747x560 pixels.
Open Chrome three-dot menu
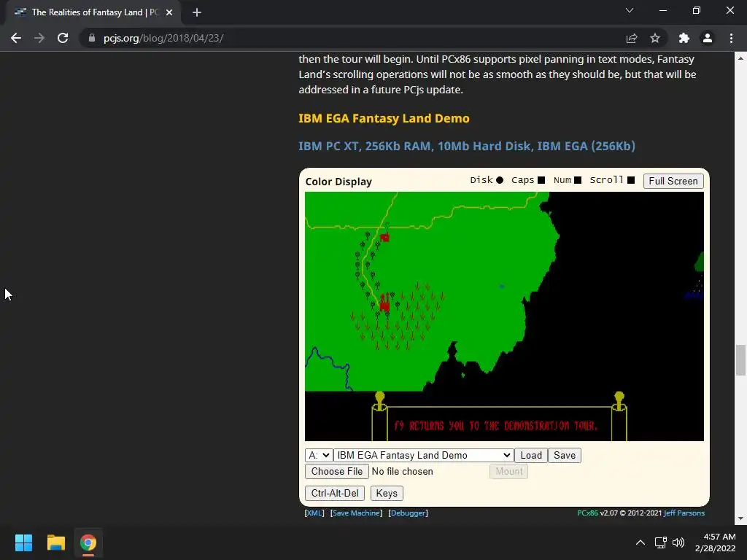click(731, 38)
